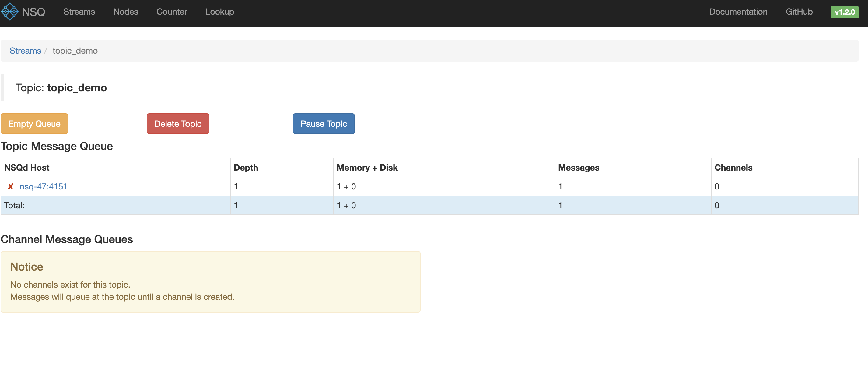Click the Messages column header

pos(579,168)
